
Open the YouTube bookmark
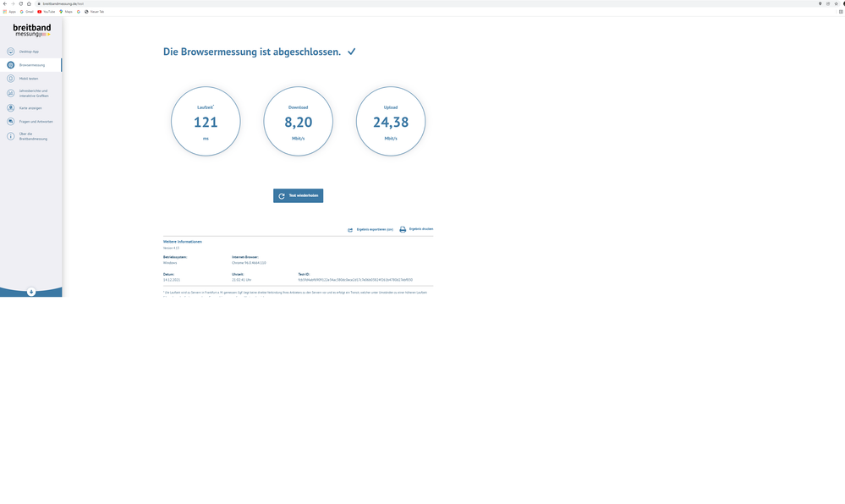[x=47, y=11]
